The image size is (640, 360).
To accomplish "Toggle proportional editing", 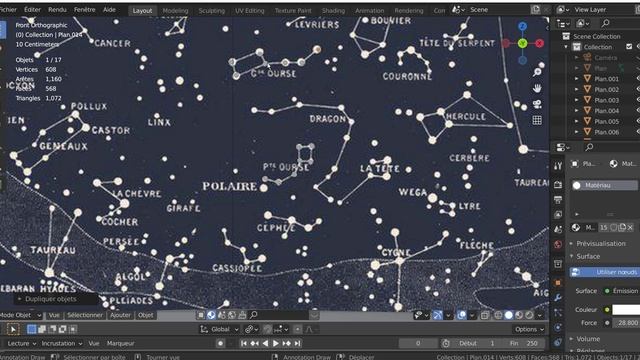I will (x=298, y=329).
